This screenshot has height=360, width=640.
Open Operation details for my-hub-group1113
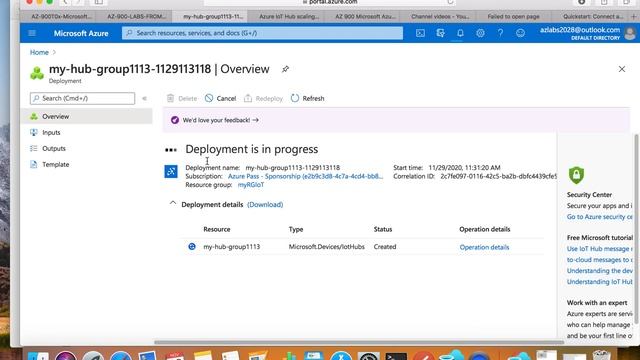[x=484, y=247]
